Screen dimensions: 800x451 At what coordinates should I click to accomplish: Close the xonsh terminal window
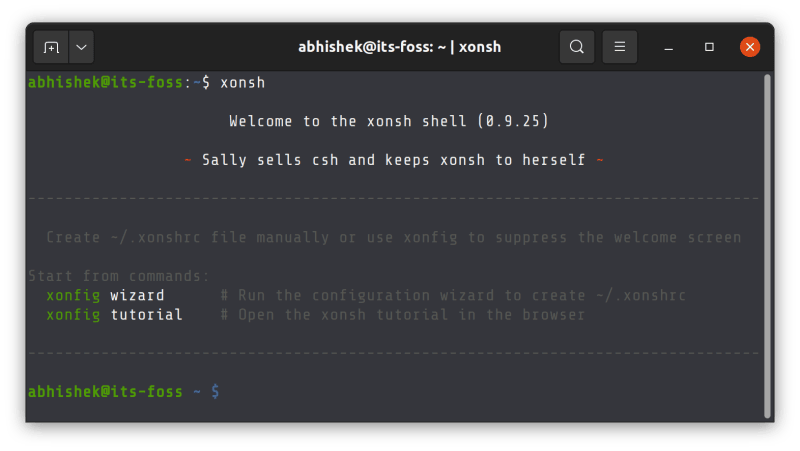click(x=750, y=47)
